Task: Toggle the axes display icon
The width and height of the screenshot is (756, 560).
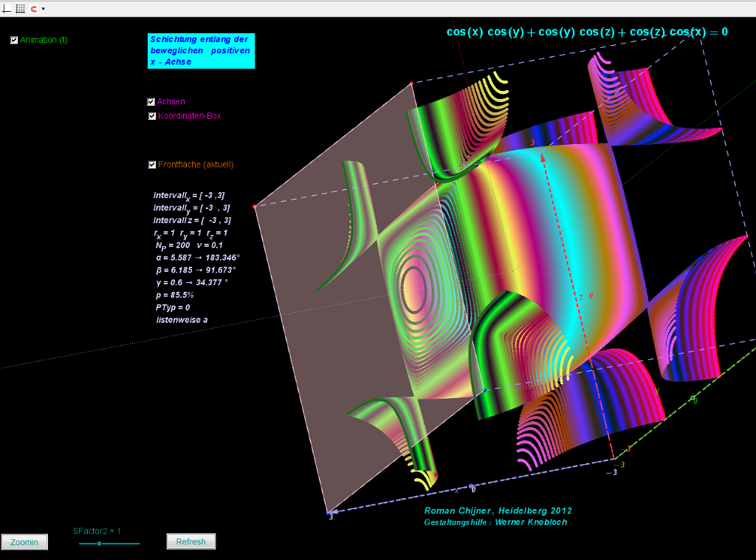Action: [x=7, y=8]
